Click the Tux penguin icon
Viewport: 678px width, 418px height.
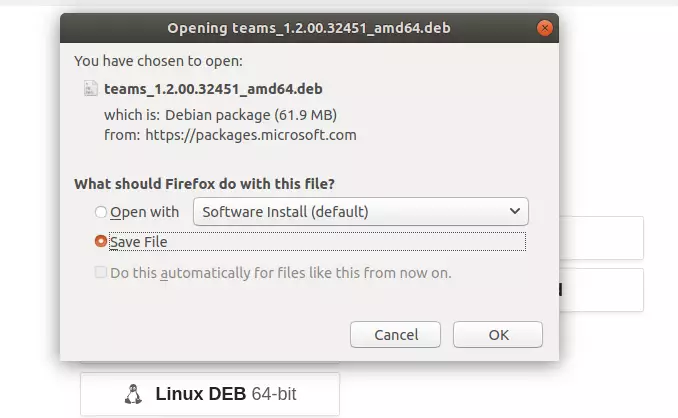pos(133,394)
